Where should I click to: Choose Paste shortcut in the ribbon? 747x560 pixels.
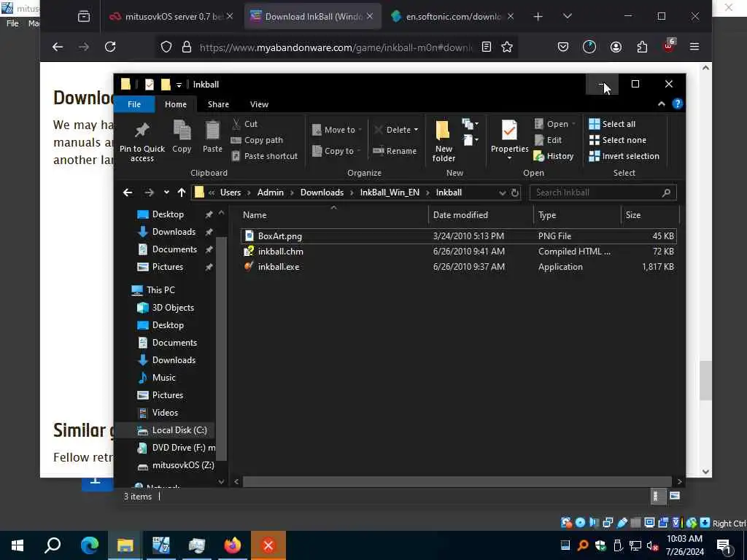(265, 156)
